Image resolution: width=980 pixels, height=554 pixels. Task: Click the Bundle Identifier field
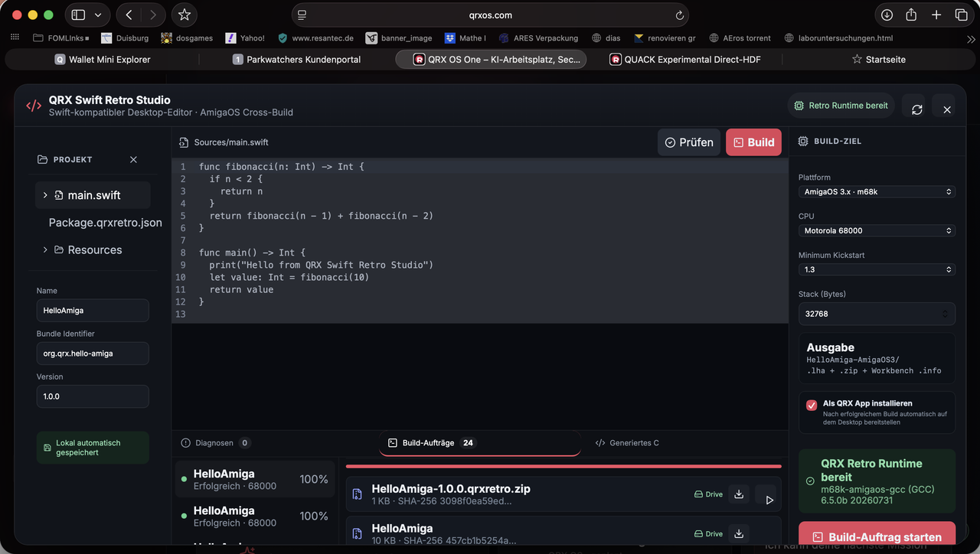[93, 354]
